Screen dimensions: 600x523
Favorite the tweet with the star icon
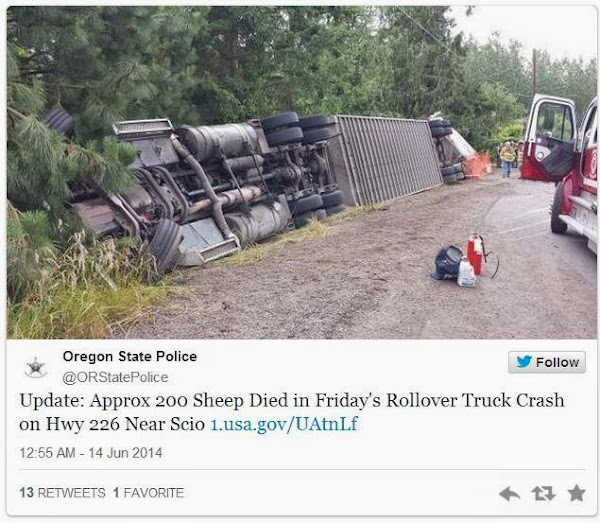point(577,493)
